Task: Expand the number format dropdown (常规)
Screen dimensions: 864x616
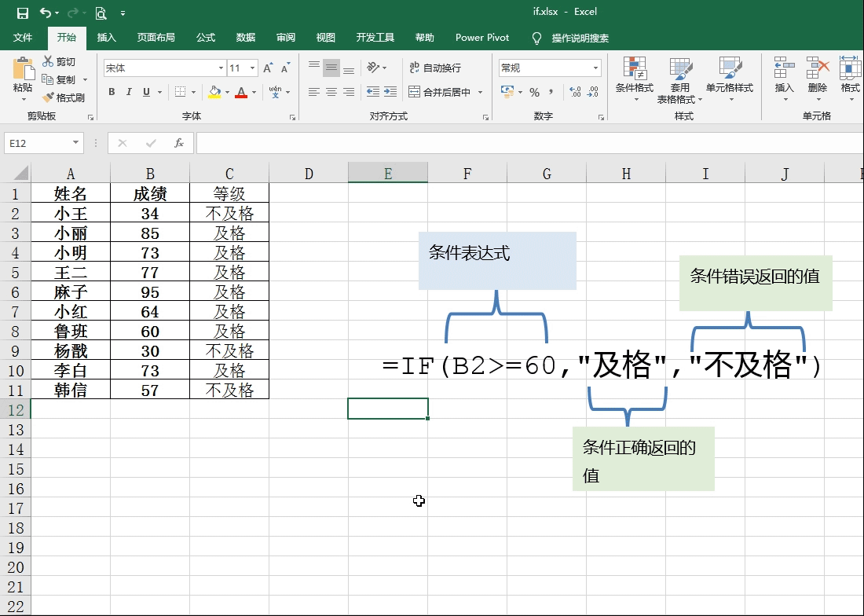Action: [x=595, y=68]
